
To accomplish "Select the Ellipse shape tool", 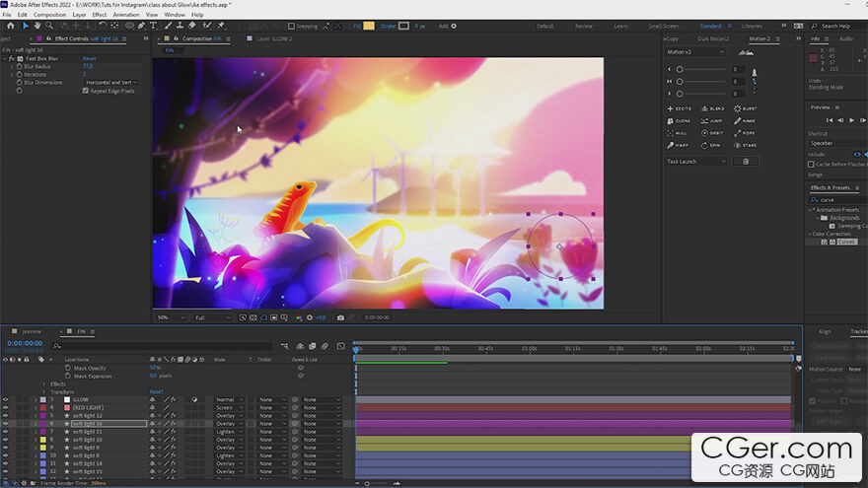I will click(129, 26).
